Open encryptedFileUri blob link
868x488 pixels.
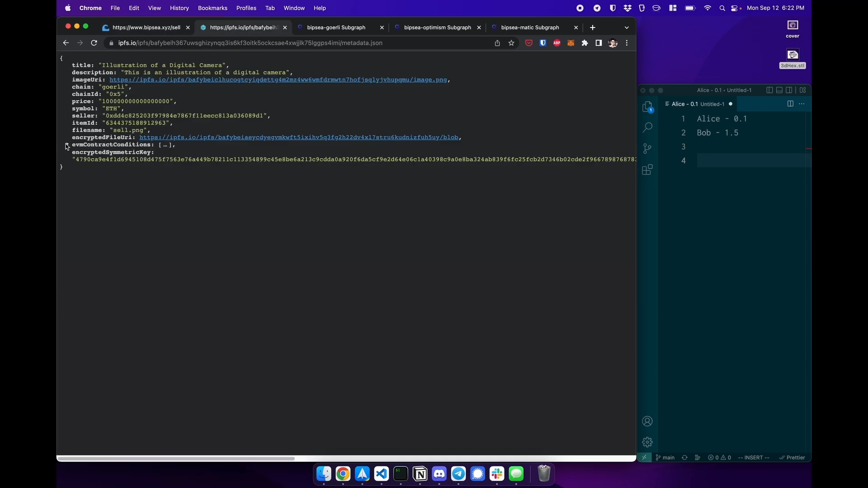pyautogui.click(x=299, y=137)
